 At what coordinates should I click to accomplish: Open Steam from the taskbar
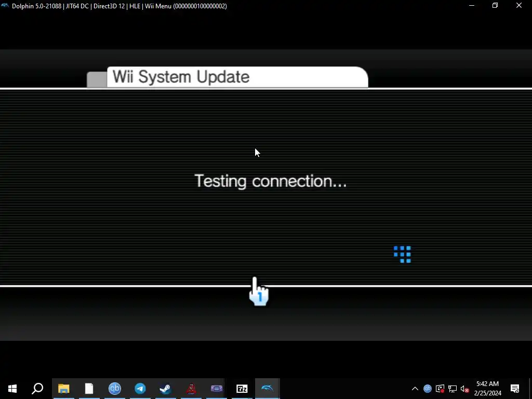[166, 389]
